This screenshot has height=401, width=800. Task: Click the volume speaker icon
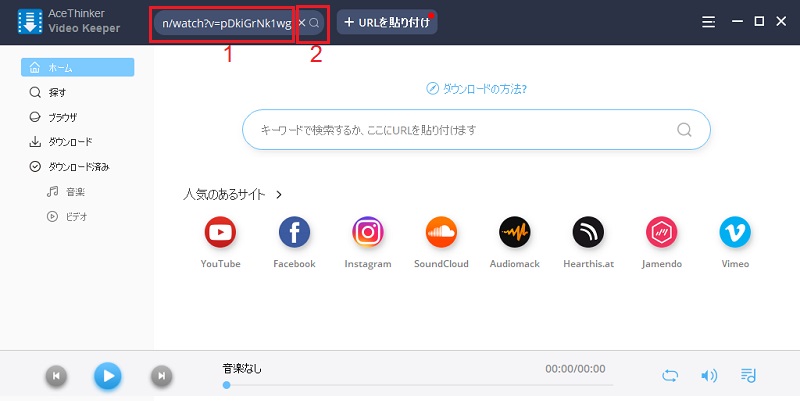[709, 376]
